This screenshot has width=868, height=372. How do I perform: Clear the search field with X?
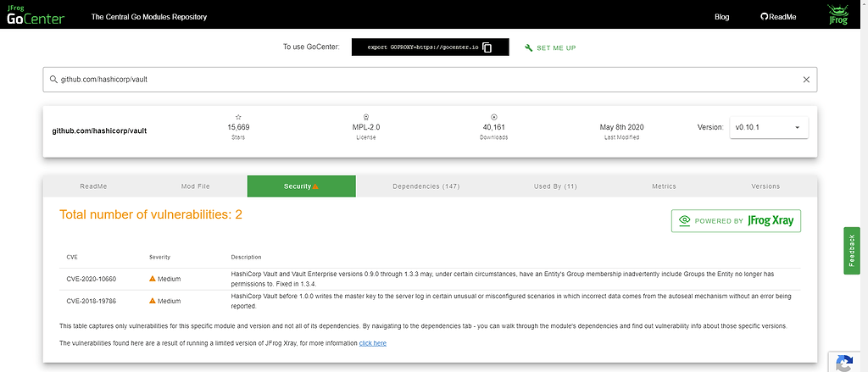[806, 80]
